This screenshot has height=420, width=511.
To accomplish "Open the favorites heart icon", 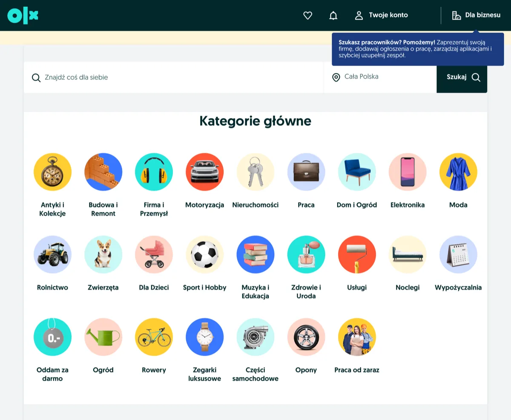I will (307, 15).
